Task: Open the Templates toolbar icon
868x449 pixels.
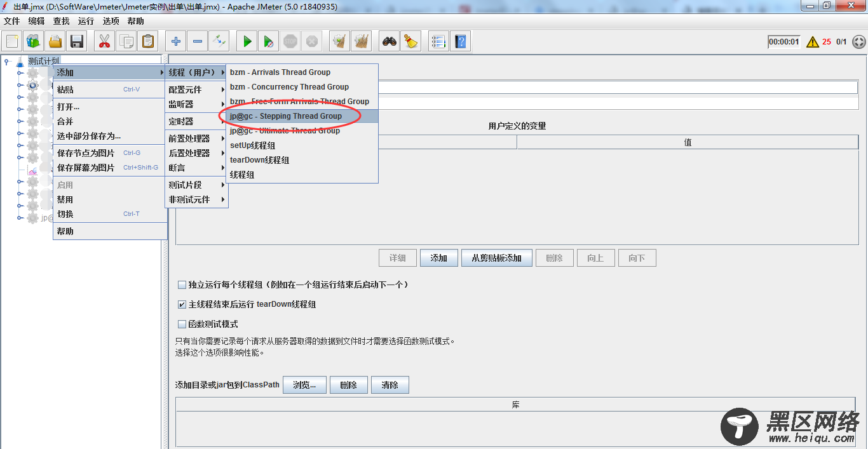Action: click(34, 42)
